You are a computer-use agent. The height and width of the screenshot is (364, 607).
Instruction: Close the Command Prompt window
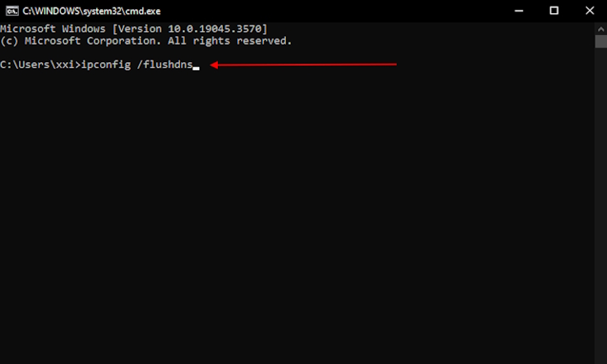coord(590,11)
